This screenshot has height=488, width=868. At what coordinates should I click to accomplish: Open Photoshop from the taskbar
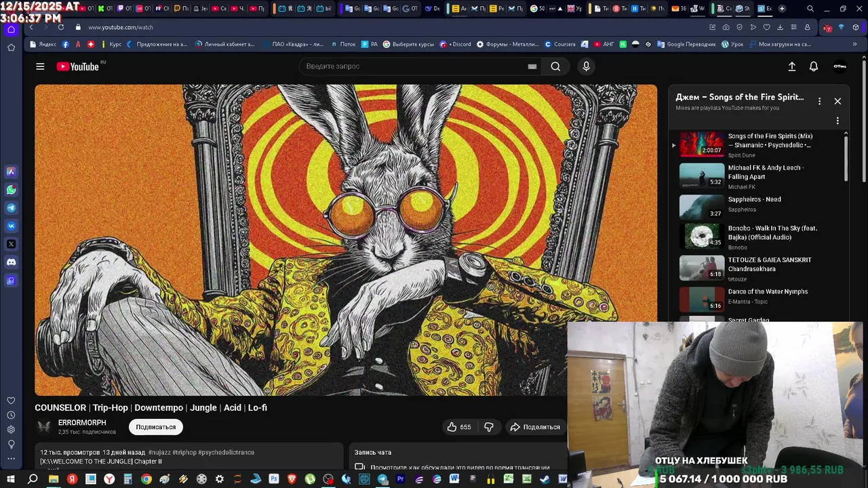(274, 479)
